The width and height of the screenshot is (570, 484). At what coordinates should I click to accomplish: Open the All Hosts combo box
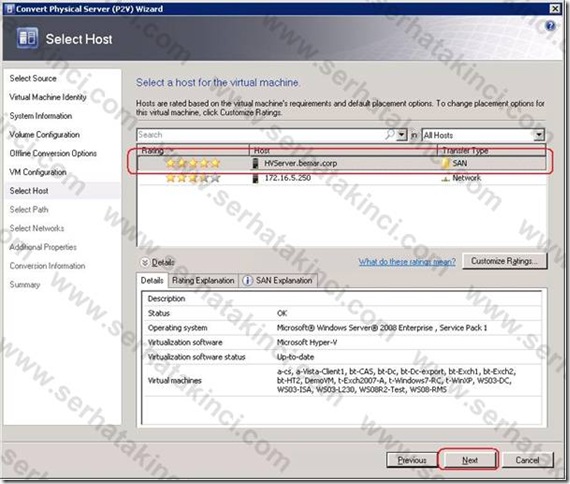[x=483, y=135]
